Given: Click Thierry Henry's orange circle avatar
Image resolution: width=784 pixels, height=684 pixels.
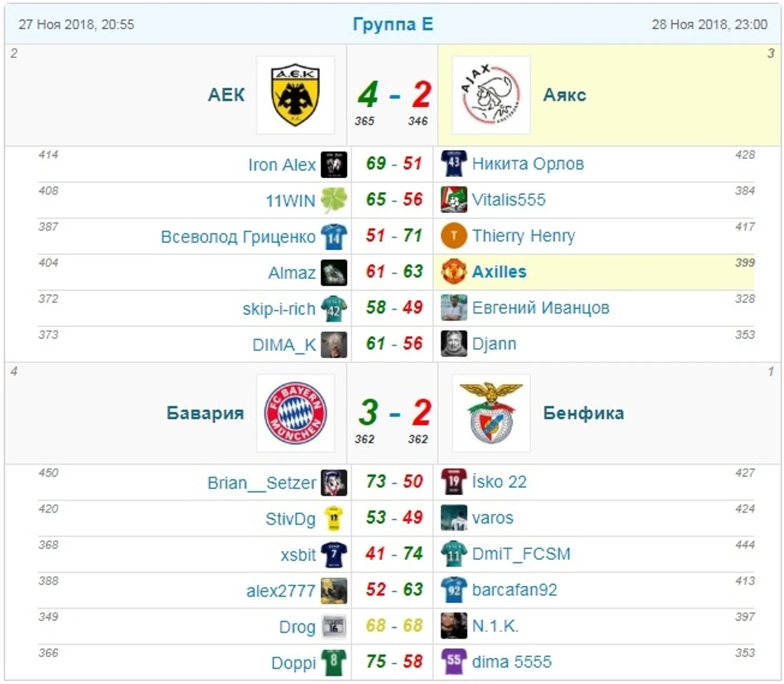Looking at the screenshot, I should point(453,236).
